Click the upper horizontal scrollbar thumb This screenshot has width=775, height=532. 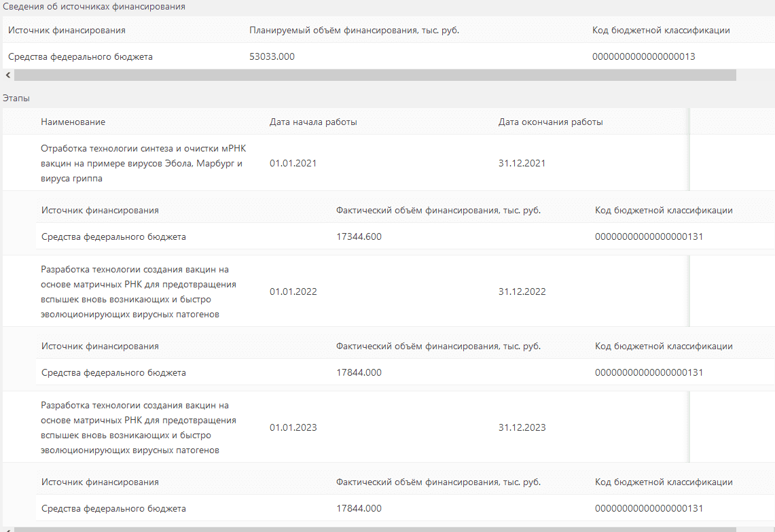(x=374, y=75)
